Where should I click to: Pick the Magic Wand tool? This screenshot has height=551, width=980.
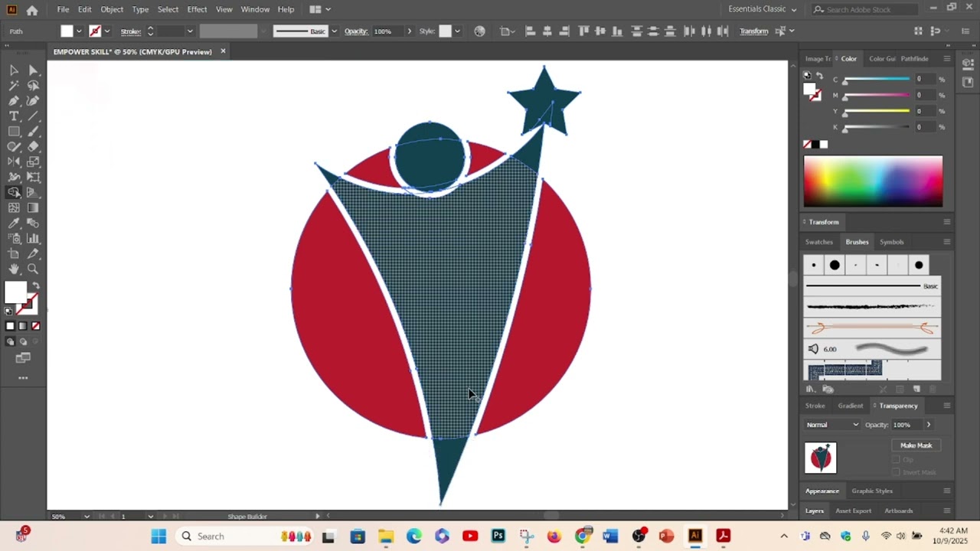[x=14, y=86]
